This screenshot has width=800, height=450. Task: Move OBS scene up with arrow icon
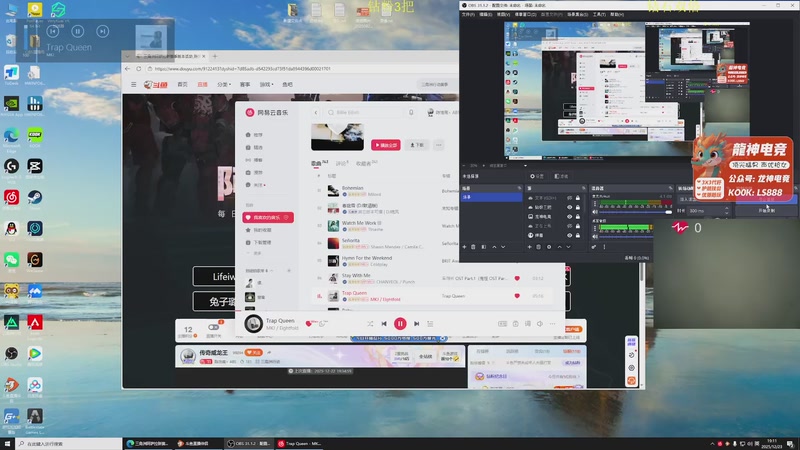click(x=494, y=247)
